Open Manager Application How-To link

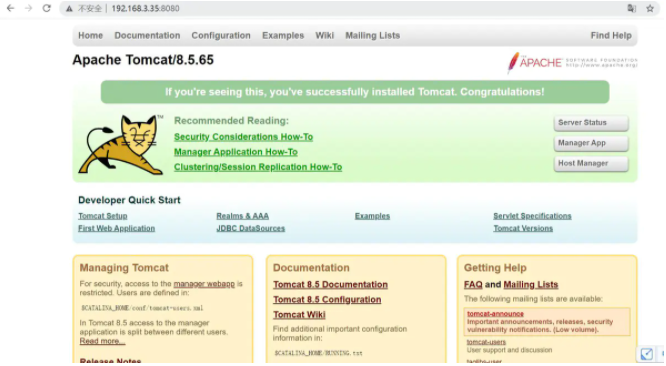tap(236, 152)
